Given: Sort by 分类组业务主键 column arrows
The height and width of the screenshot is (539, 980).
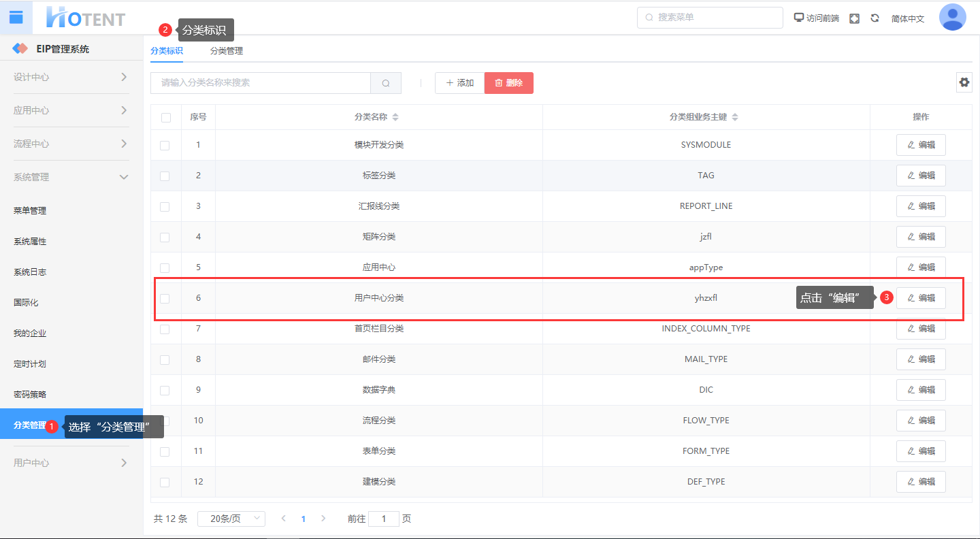Looking at the screenshot, I should pos(735,117).
